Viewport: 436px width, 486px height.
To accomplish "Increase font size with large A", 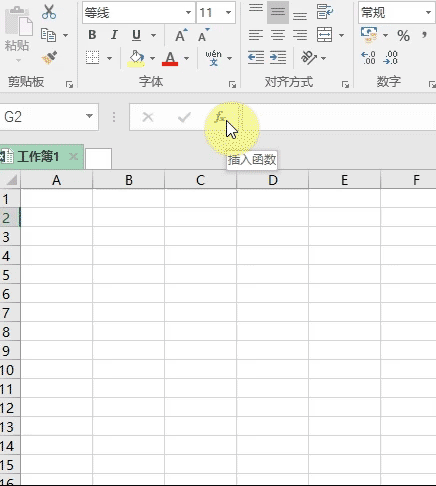I will tap(181, 35).
